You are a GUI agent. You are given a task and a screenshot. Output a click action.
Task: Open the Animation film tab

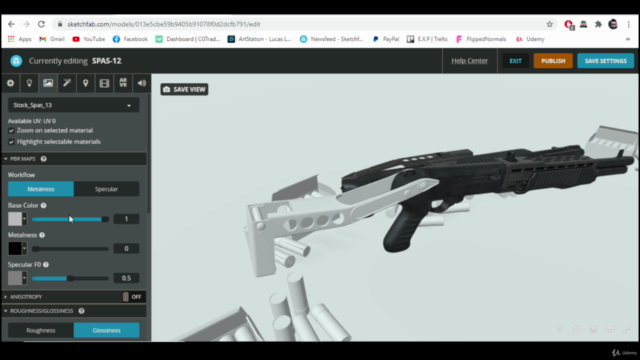(x=104, y=83)
